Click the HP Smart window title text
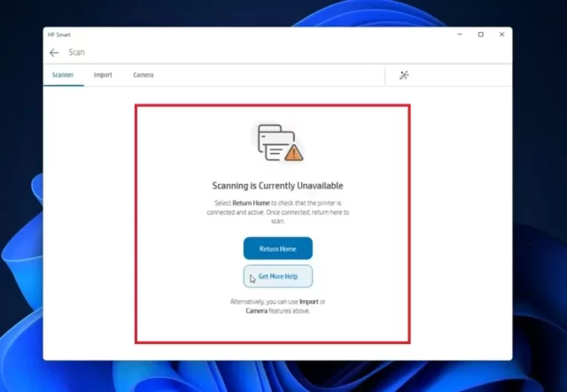567x392 pixels. tap(60, 35)
